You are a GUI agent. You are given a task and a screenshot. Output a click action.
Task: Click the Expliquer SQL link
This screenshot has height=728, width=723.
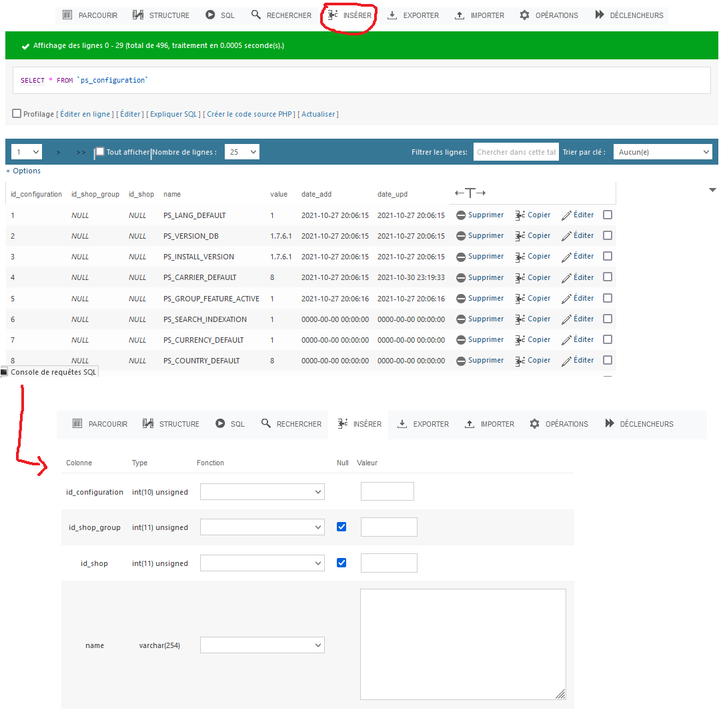pos(173,114)
